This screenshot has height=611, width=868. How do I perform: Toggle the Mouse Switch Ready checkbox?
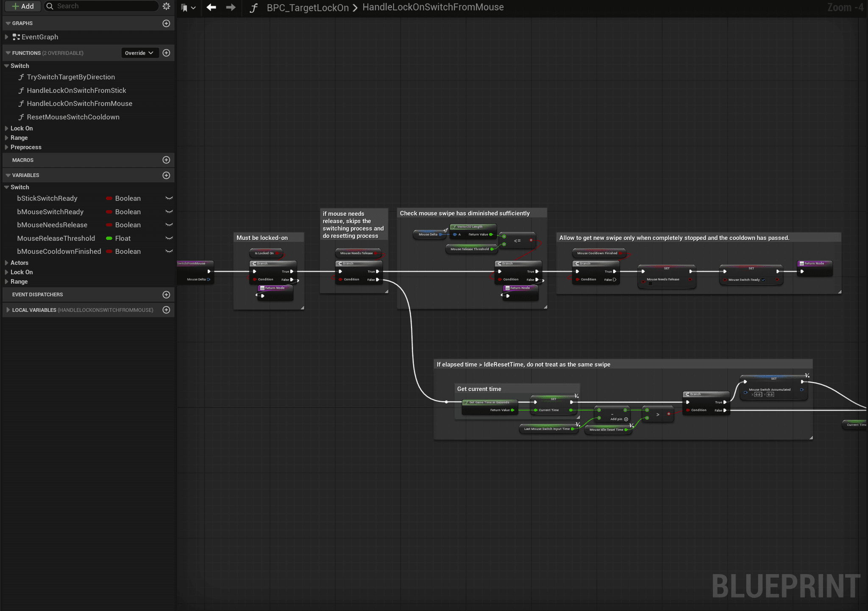[763, 280]
